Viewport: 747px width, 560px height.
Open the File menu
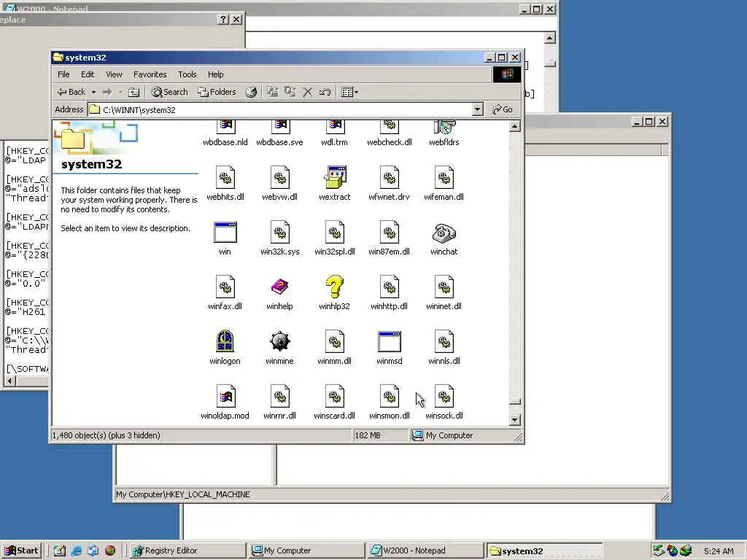(63, 74)
